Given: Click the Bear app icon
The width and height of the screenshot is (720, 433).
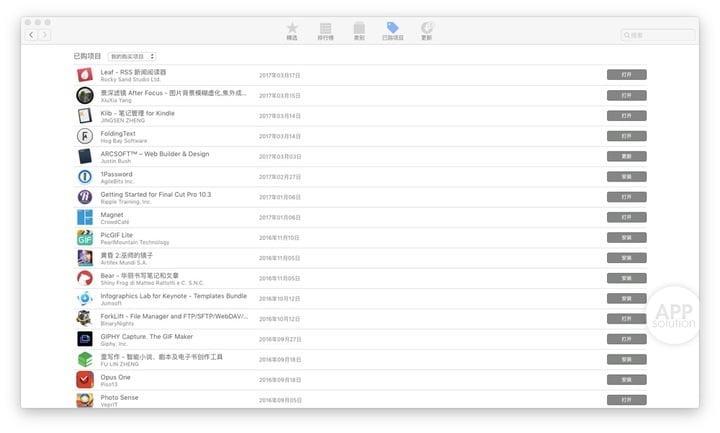Looking at the screenshot, I should pos(85,278).
